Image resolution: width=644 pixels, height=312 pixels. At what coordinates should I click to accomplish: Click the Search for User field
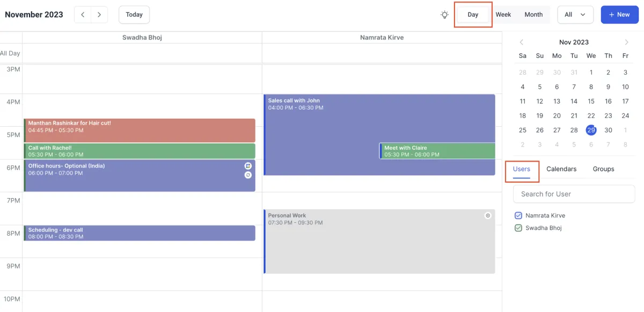tap(574, 194)
